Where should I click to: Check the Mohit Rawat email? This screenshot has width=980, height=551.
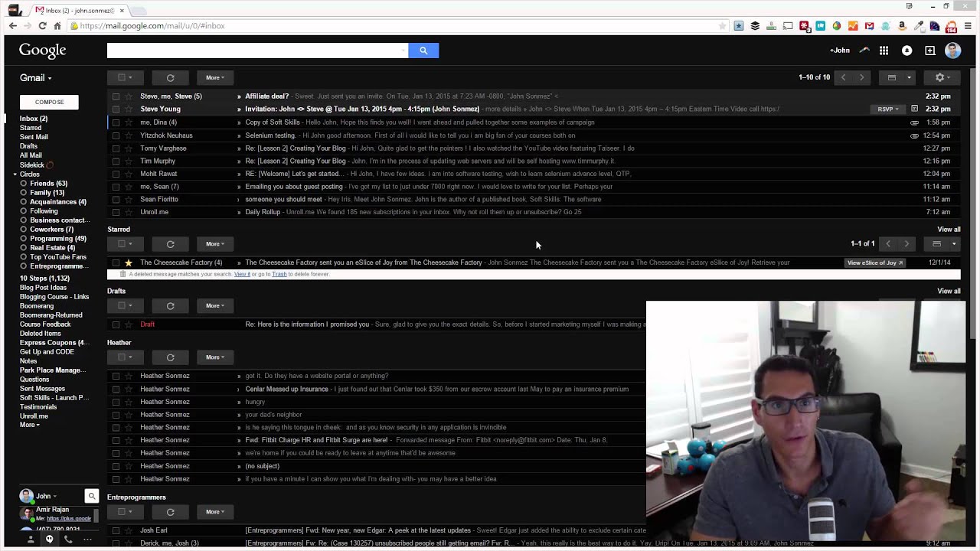click(x=116, y=174)
